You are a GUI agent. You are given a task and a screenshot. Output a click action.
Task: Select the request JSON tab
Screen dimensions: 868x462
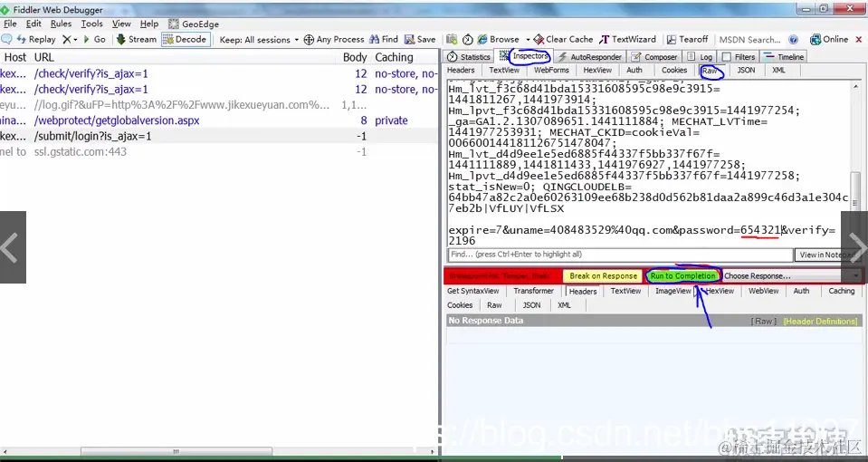(x=746, y=71)
